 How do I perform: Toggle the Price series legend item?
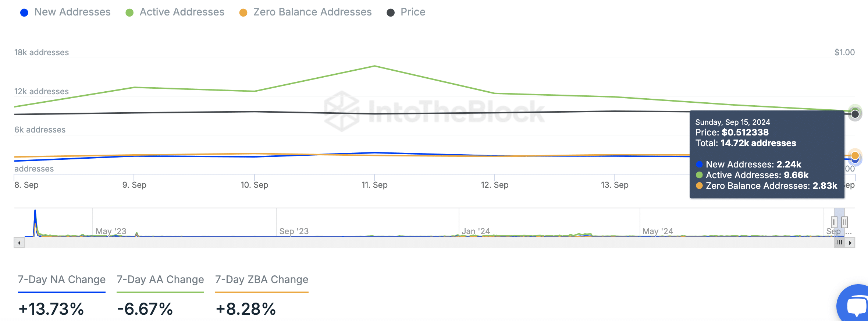tap(413, 12)
